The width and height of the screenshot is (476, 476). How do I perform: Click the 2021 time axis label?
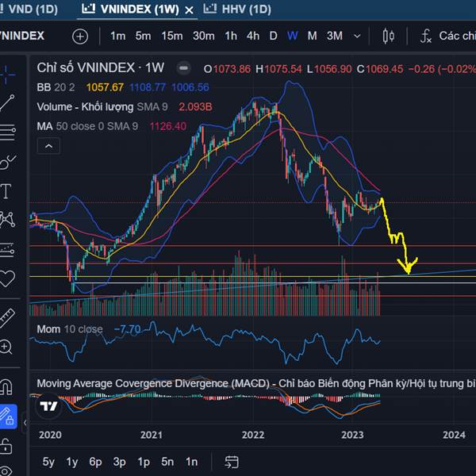coord(152,435)
